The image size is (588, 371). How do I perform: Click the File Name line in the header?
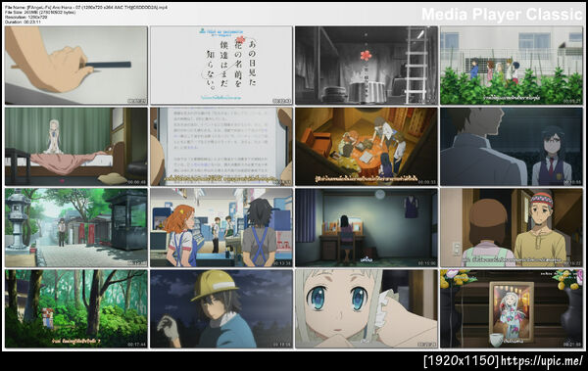click(x=86, y=8)
